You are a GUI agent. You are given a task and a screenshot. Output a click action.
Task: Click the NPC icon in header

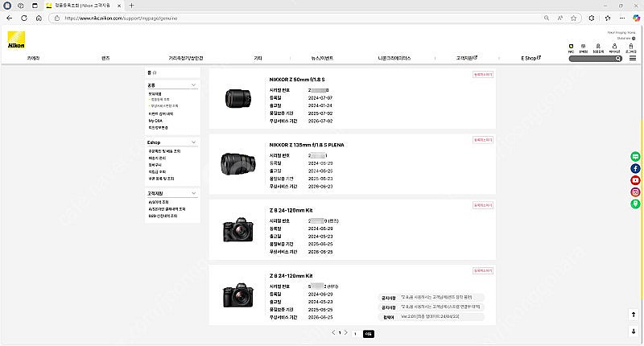click(571, 48)
